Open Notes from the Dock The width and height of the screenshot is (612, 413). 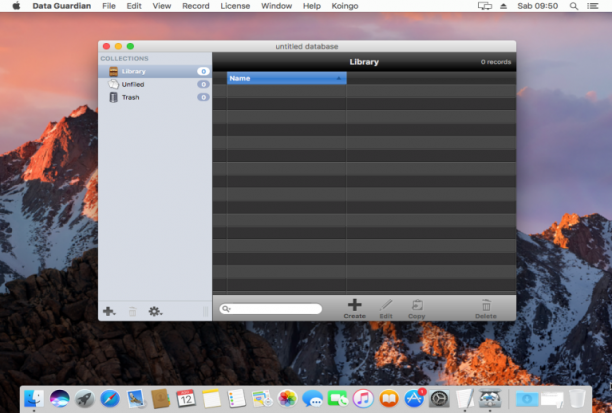tap(211, 399)
